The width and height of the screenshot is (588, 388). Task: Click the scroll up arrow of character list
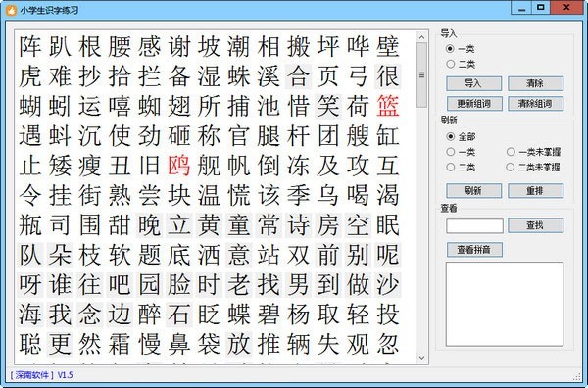tap(421, 37)
